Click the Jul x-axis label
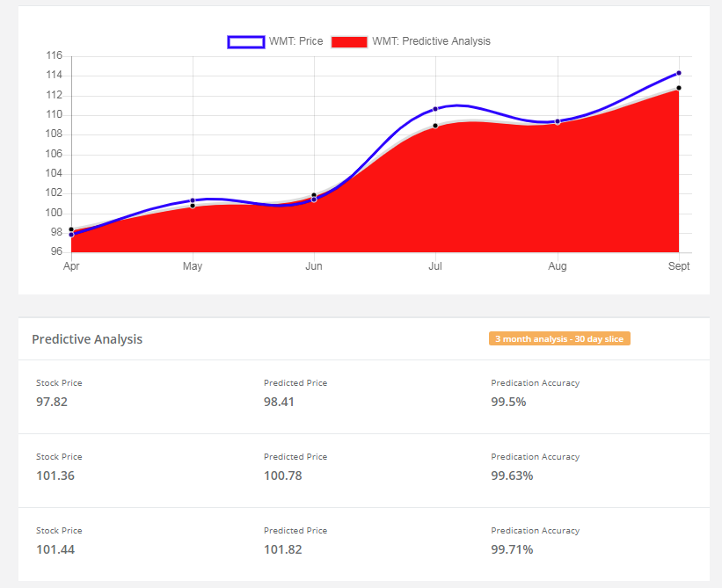The image size is (722, 588). click(435, 266)
